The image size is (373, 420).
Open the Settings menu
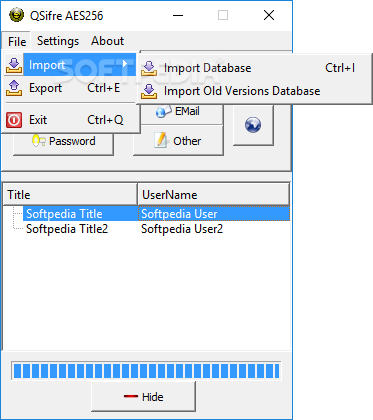pyautogui.click(x=58, y=41)
